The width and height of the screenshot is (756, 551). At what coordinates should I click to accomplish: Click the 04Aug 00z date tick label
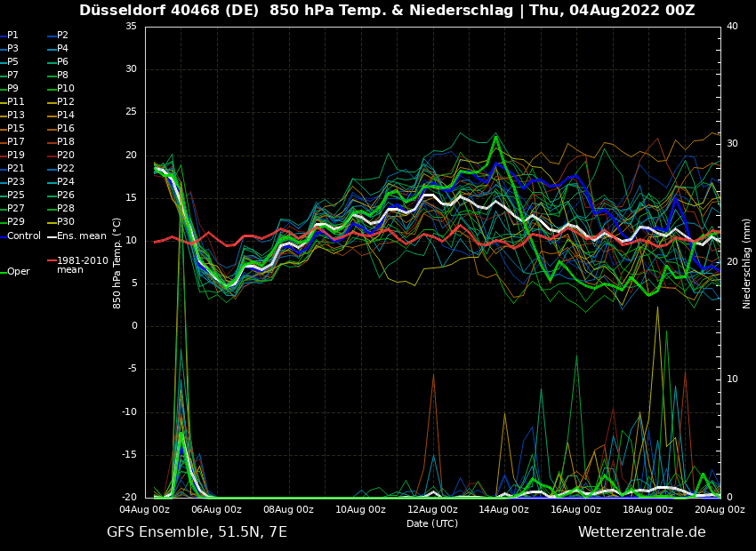pyautogui.click(x=145, y=510)
